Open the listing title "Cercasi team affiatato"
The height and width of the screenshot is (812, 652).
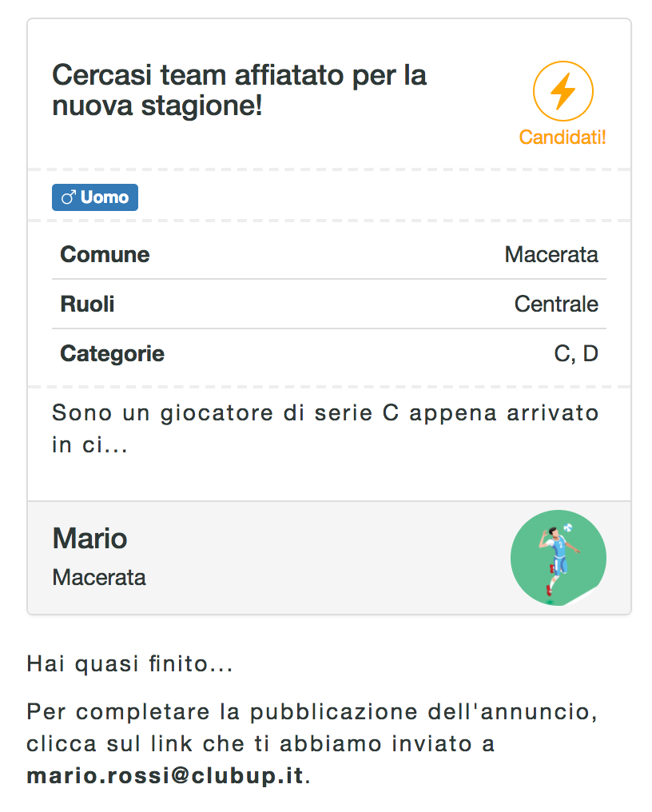pos(239,90)
